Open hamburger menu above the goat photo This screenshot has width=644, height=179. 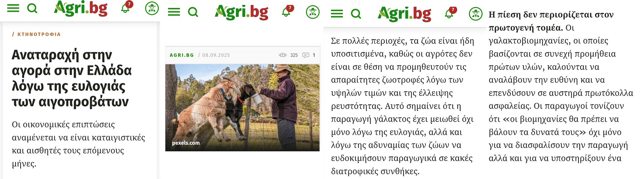(x=174, y=12)
